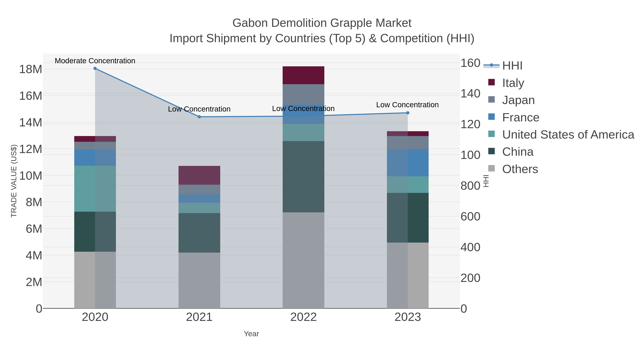
Task: Click the 2020 x-axis tick label
Action: point(95,317)
